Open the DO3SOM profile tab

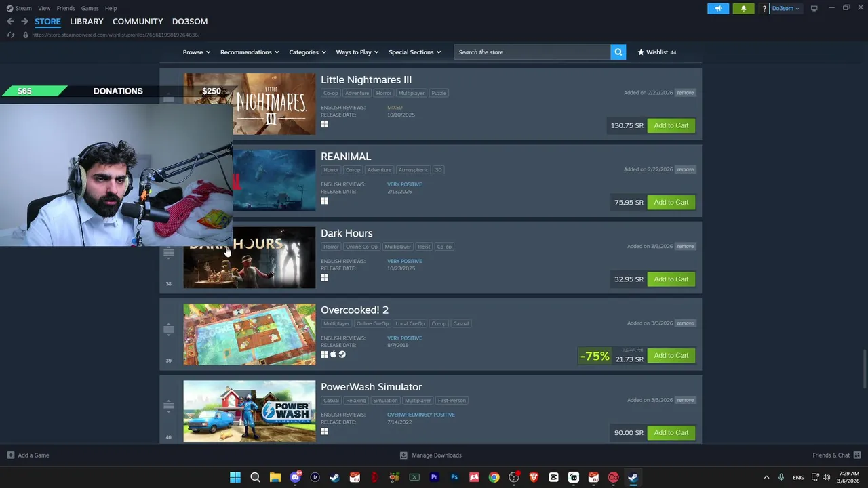click(x=190, y=22)
